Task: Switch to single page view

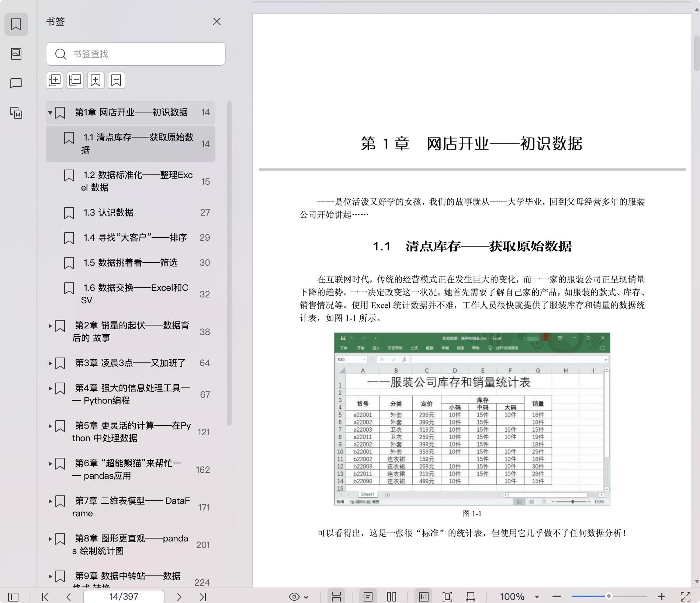Action: pos(368,597)
